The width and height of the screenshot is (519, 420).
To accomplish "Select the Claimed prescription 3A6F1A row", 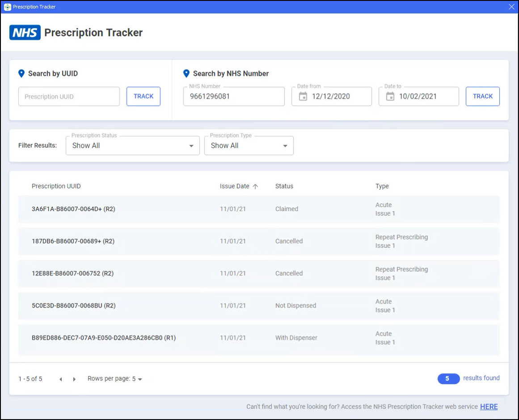I will (258, 209).
